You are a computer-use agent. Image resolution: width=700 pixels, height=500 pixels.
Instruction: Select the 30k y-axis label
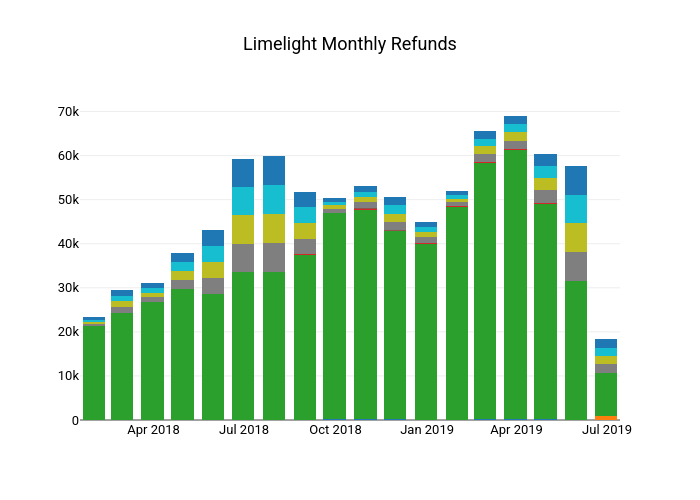click(68, 288)
